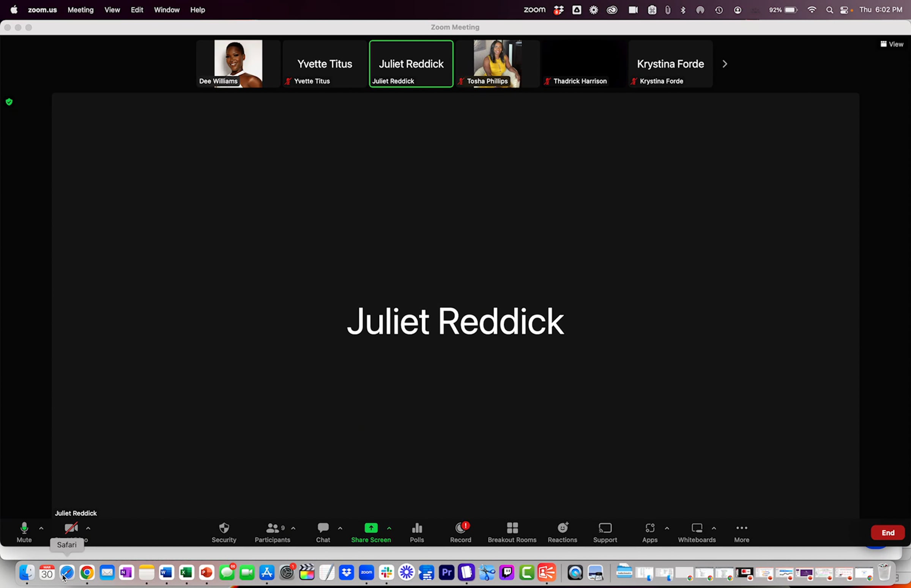
Task: Expand Share Screen options caret
Action: [389, 528]
